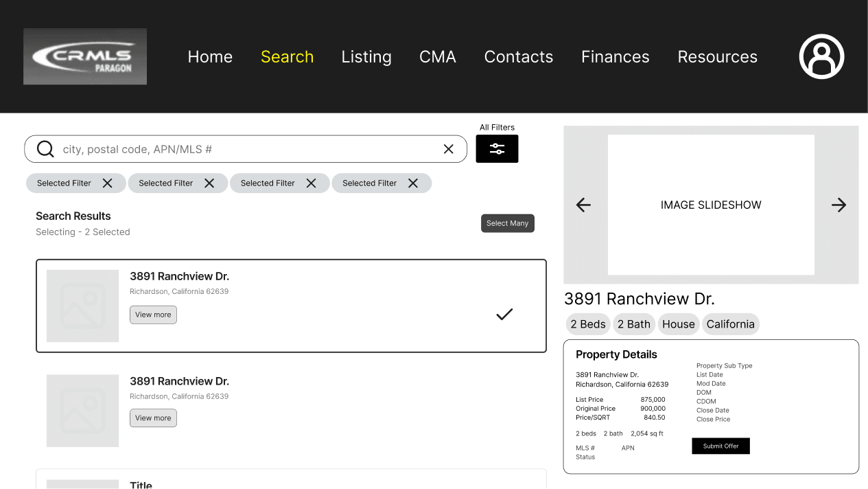
Task: Click the CDOM label
Action: 706,402
